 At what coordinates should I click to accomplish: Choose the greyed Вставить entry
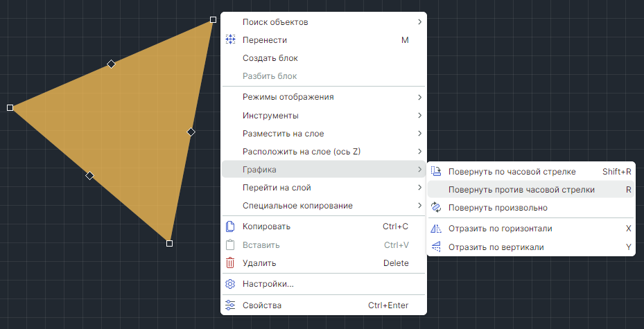[x=324, y=245]
